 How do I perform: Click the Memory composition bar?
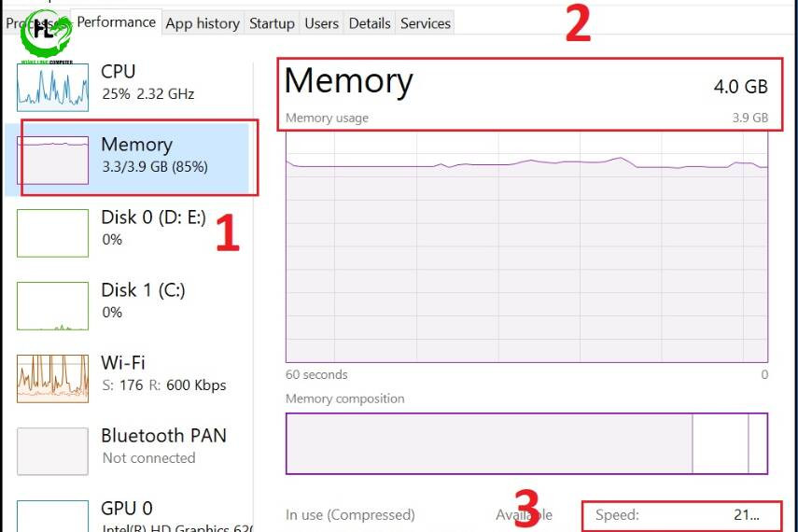(526, 443)
